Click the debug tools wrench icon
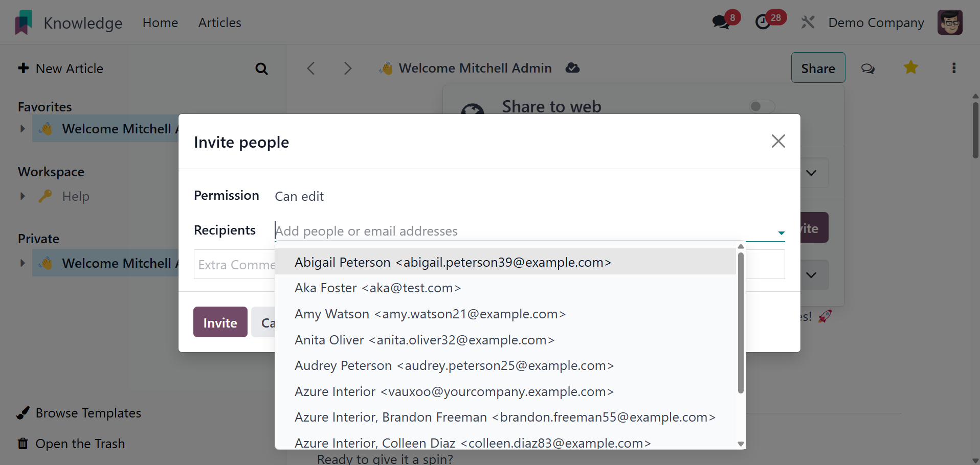 click(808, 22)
